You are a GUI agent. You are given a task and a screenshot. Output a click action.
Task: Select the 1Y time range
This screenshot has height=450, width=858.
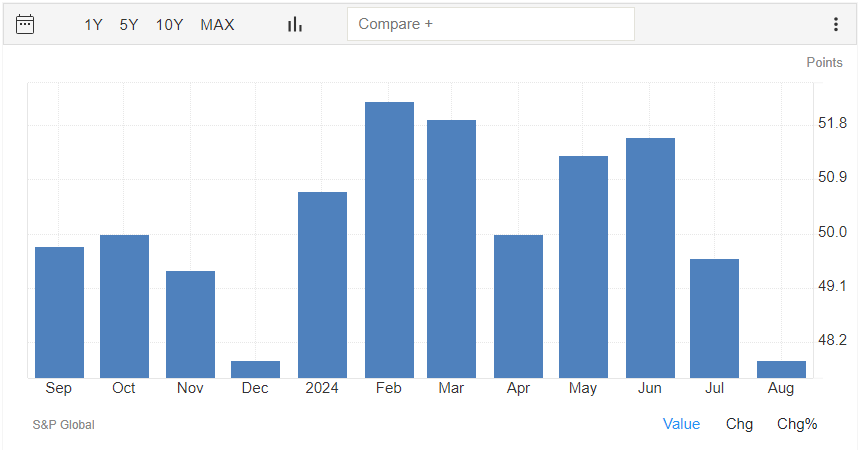click(93, 25)
